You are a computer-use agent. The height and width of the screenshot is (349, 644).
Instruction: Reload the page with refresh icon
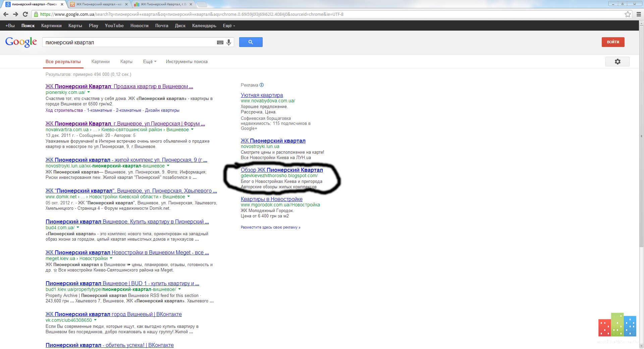[x=25, y=14]
